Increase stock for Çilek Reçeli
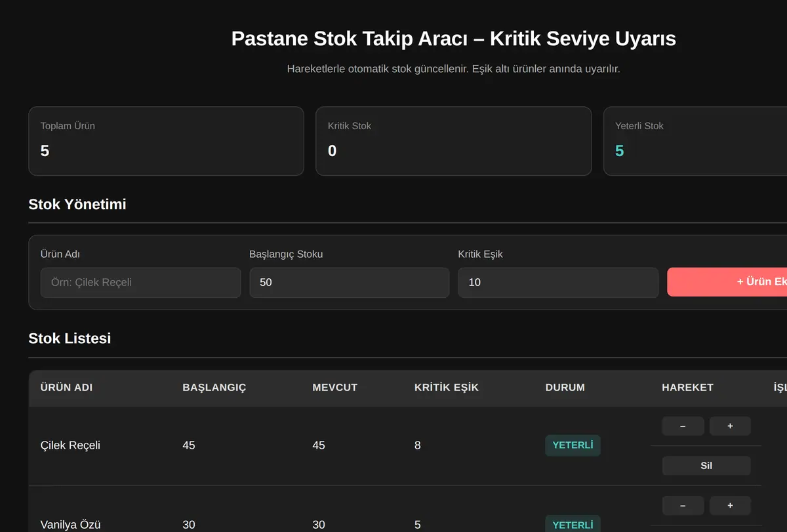Image resolution: width=787 pixels, height=532 pixels. point(730,426)
